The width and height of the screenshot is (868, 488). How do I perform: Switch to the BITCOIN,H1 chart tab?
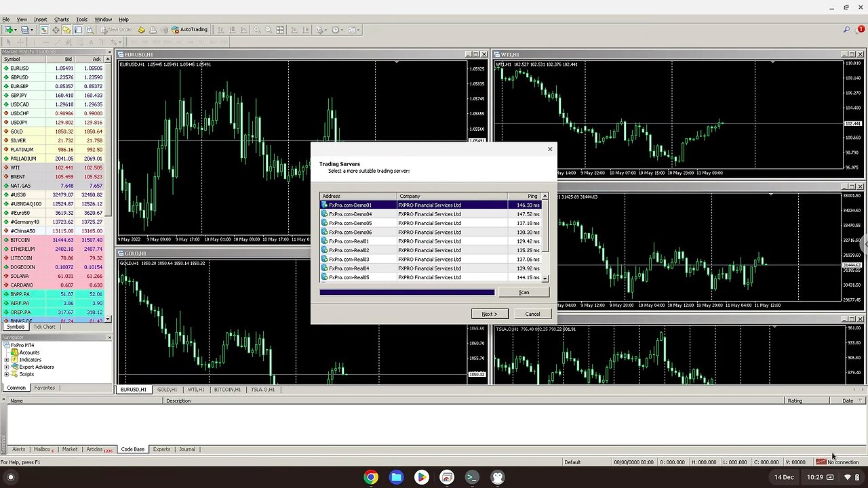point(227,390)
